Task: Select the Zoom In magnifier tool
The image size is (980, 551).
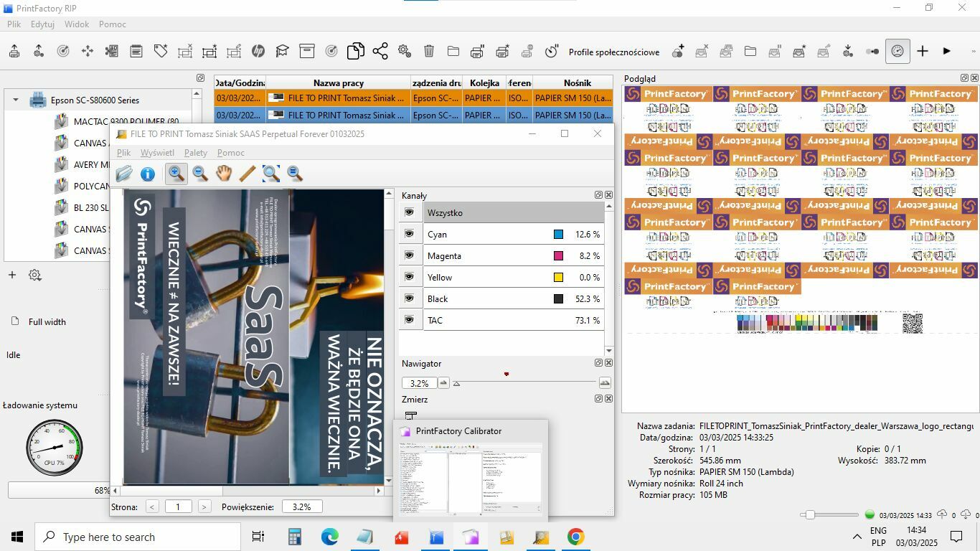Action: [x=176, y=173]
